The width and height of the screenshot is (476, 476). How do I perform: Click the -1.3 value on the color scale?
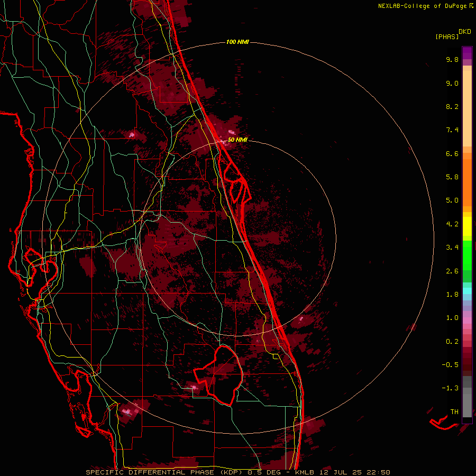(x=450, y=388)
